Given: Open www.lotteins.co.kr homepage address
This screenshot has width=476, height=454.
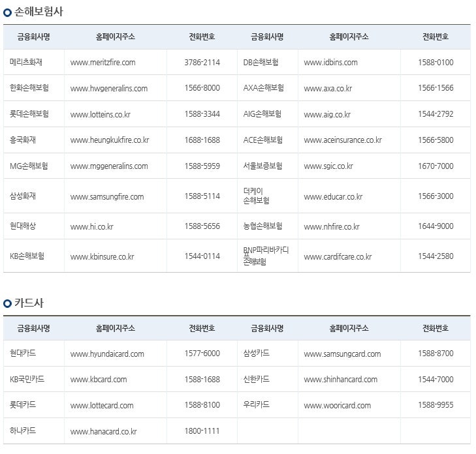Looking at the screenshot, I should tap(101, 115).
